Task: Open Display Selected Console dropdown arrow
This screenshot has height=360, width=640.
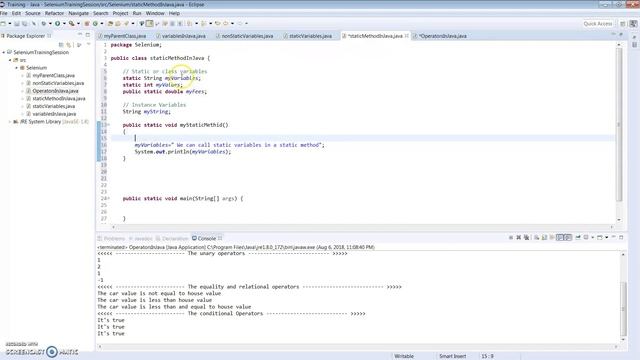Action: (x=592, y=238)
